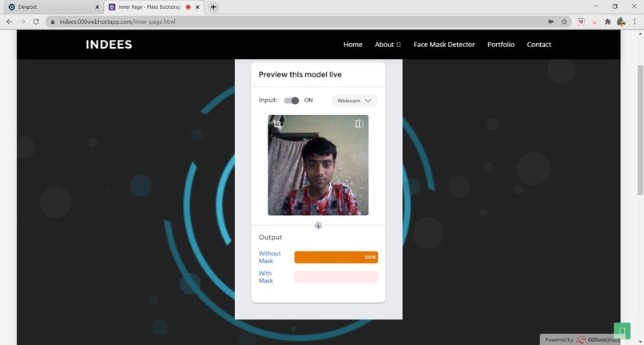The image size is (644, 345).
Task: Click the With Mask label
Action: tap(265, 277)
